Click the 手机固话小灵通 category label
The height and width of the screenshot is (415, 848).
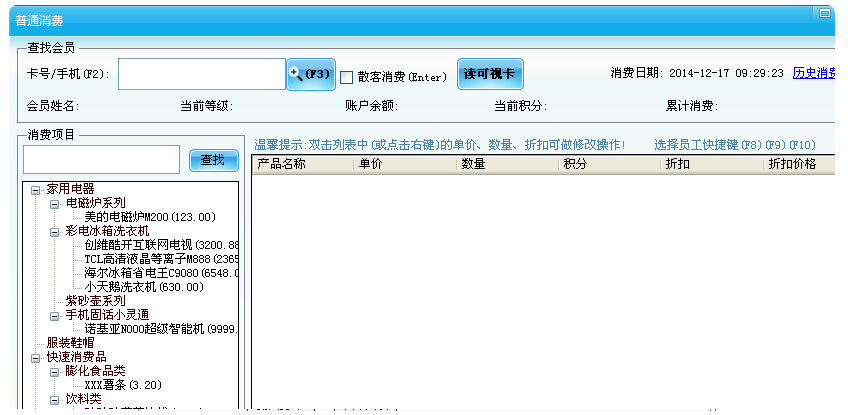click(x=108, y=315)
